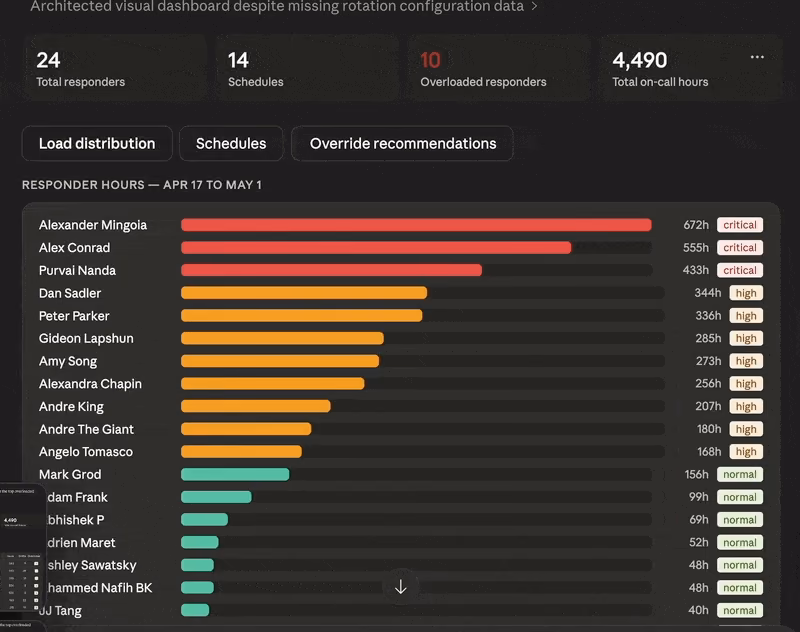Select the Nafih BK responder name
The image size is (800, 632).
99,588
